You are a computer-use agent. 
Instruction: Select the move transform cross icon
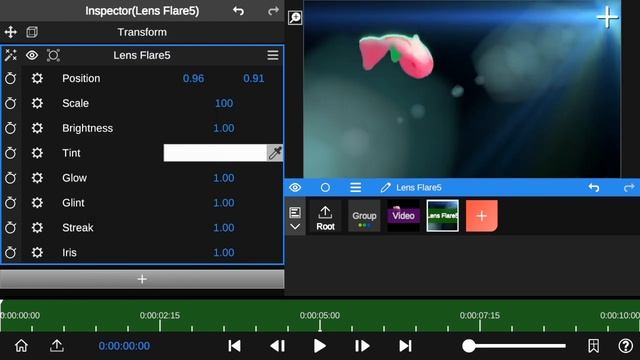tap(11, 32)
